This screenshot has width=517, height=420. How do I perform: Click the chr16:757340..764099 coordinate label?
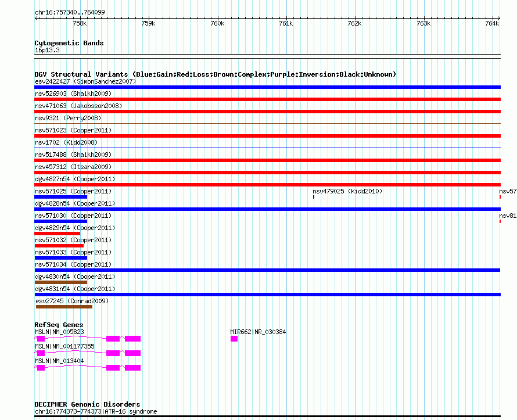(70, 12)
